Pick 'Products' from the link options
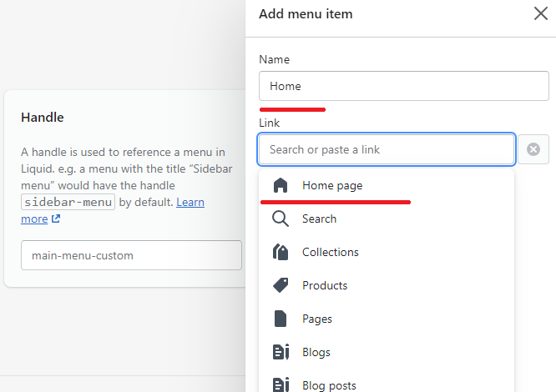 387,285
